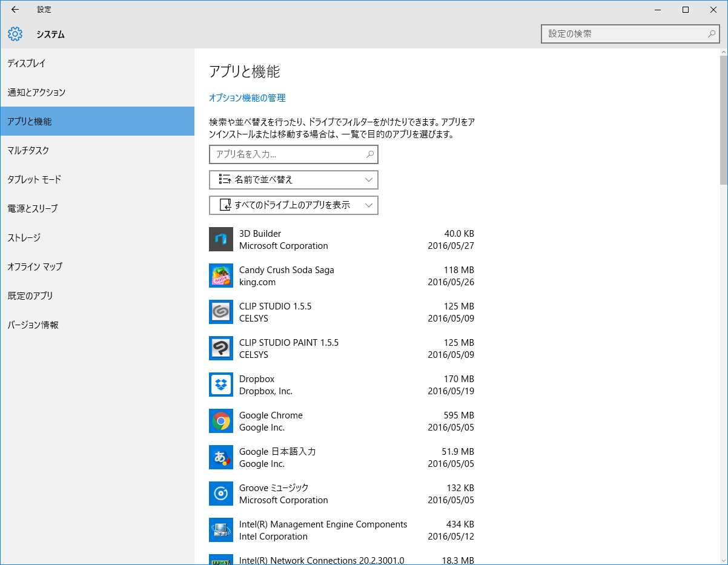The height and width of the screenshot is (565, 728).
Task: Select the Groove ミュージック icon
Action: 221,494
